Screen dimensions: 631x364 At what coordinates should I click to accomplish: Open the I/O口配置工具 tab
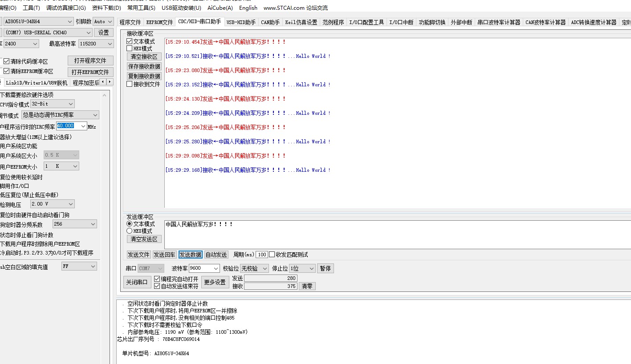[366, 22]
